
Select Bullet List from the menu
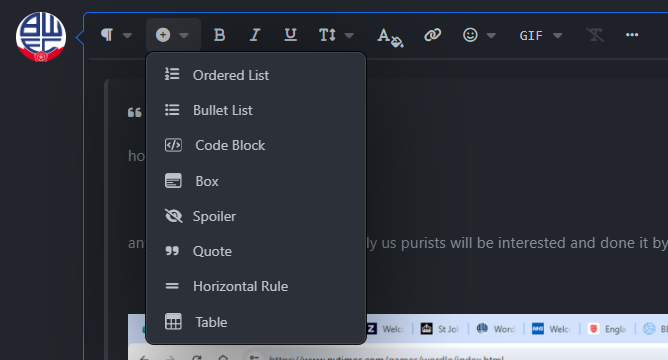(256, 110)
